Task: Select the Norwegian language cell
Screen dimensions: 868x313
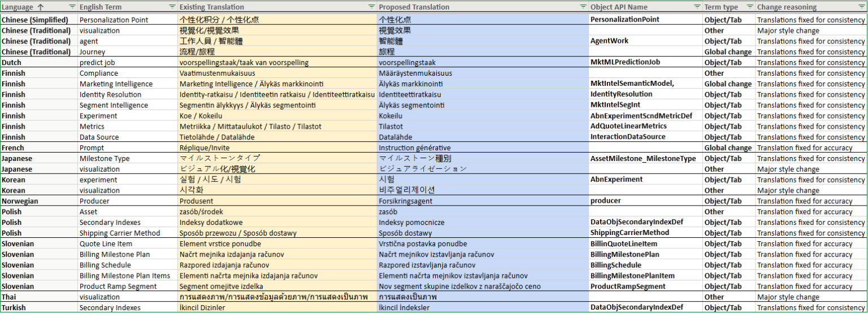Action: pos(39,201)
